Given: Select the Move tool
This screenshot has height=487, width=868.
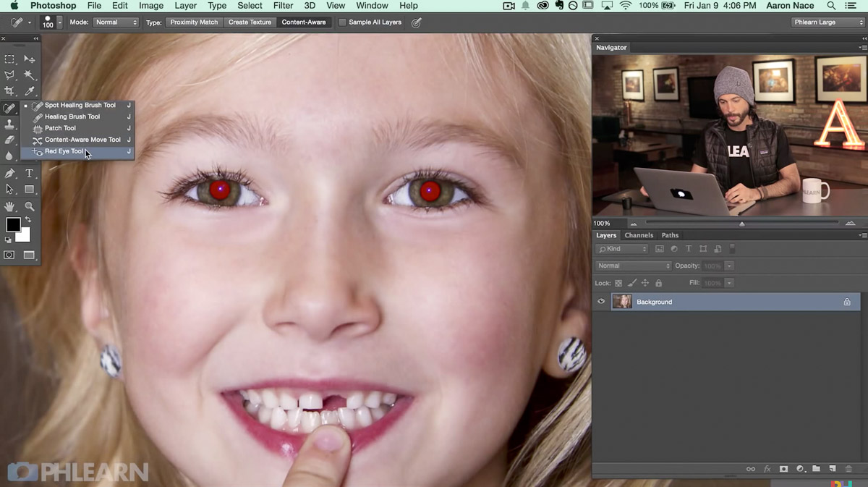Looking at the screenshot, I should click(30, 59).
